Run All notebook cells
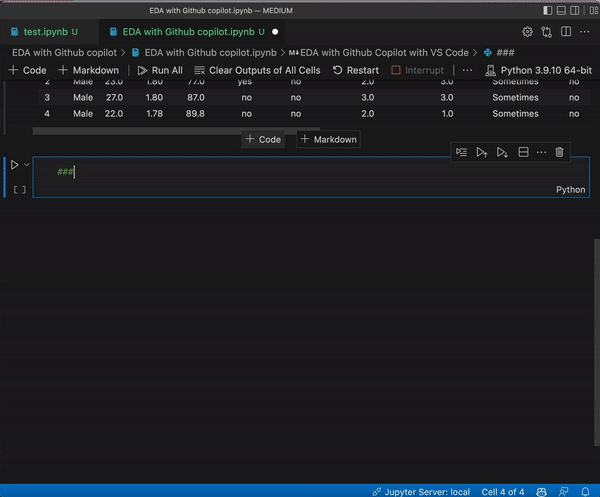600x497 pixels. (x=160, y=70)
